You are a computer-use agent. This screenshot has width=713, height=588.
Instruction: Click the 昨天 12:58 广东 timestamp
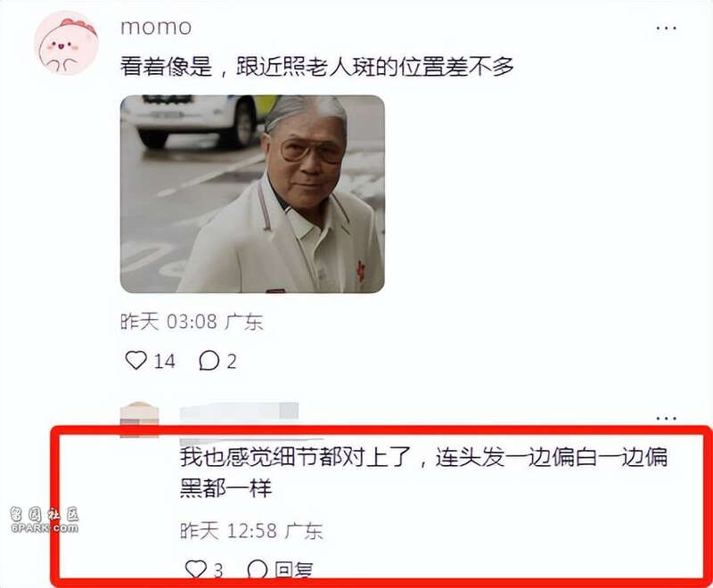251,530
